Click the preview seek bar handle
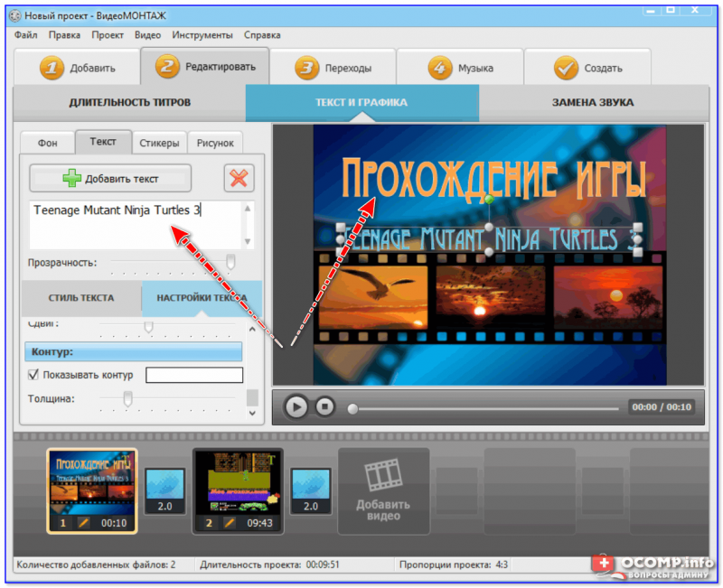This screenshot has height=588, width=723. tap(352, 409)
